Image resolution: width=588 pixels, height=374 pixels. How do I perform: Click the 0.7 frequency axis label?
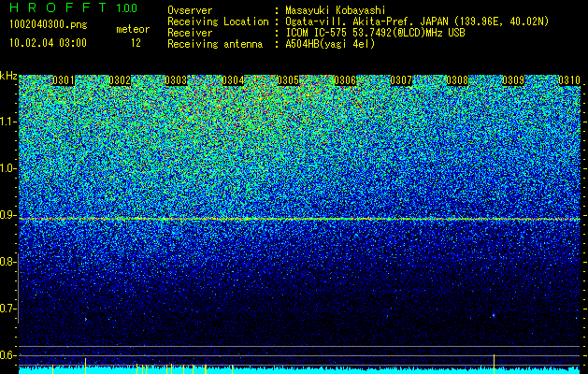coord(7,309)
